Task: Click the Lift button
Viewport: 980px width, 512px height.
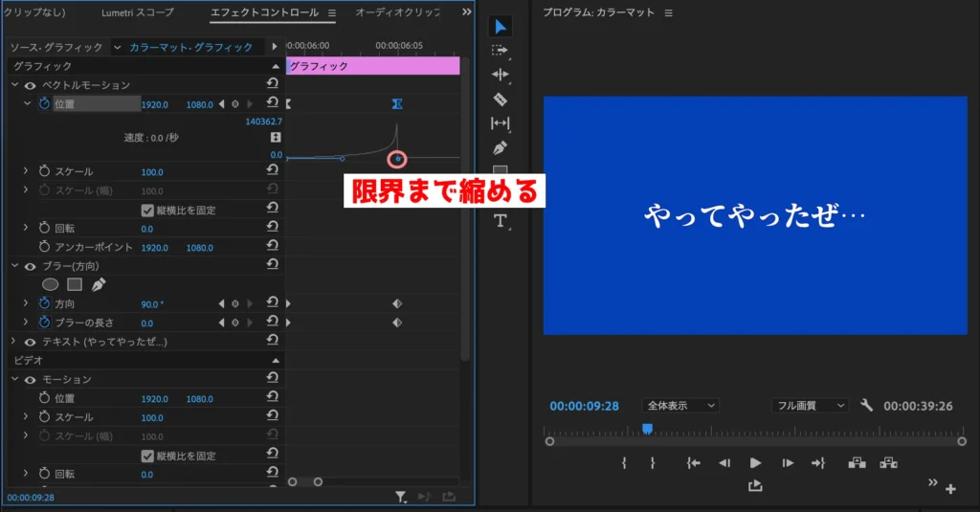Action: [857, 462]
